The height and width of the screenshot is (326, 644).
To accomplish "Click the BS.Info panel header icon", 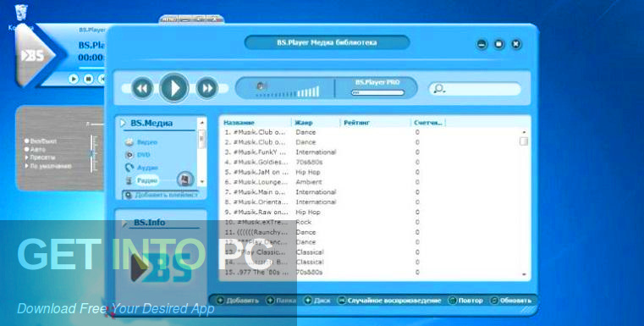I will coord(125,224).
